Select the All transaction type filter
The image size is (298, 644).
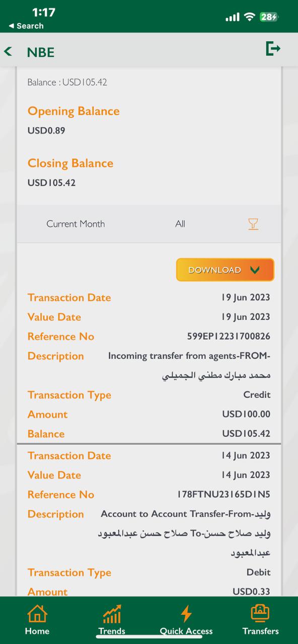[x=180, y=224]
